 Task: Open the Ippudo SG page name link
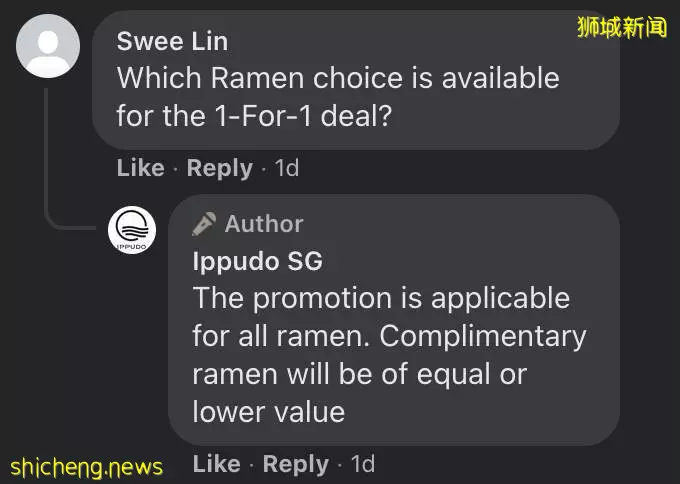(x=258, y=262)
